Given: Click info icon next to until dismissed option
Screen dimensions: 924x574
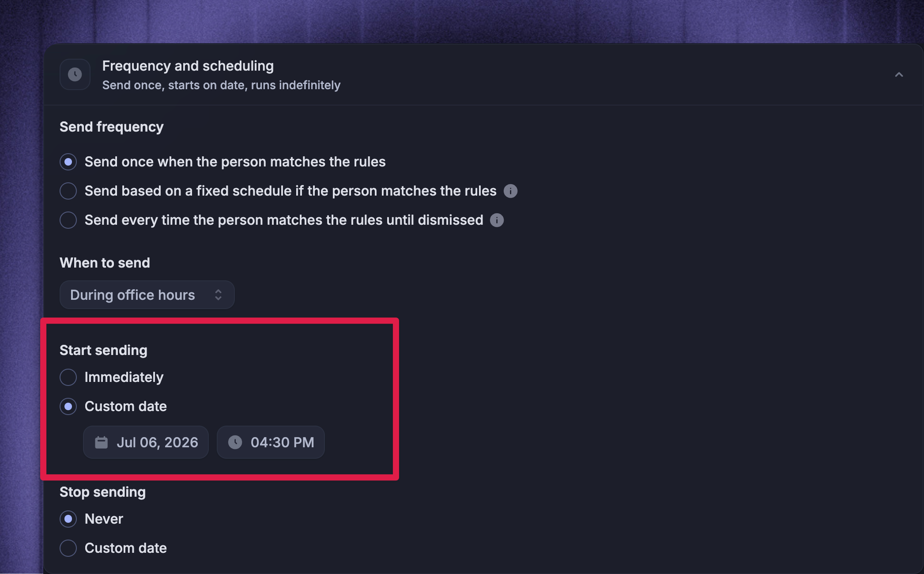Looking at the screenshot, I should tap(497, 220).
